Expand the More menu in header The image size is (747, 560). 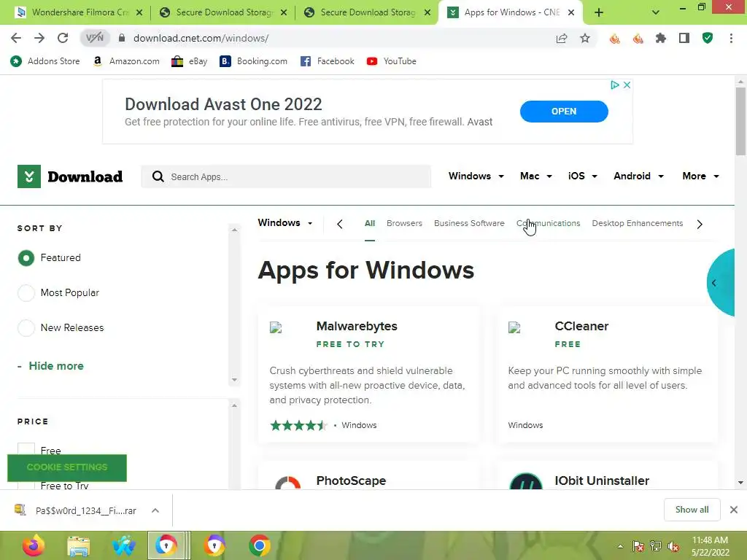[700, 176]
